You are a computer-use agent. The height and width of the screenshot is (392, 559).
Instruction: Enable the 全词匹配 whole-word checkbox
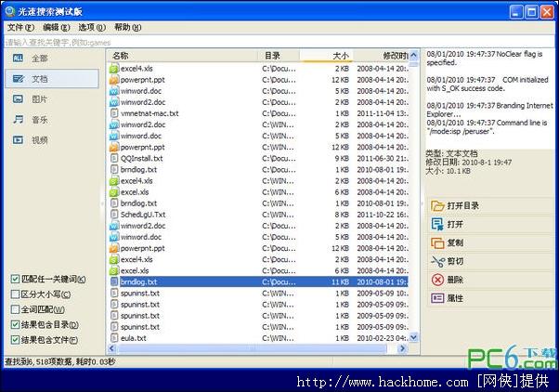(x=15, y=309)
